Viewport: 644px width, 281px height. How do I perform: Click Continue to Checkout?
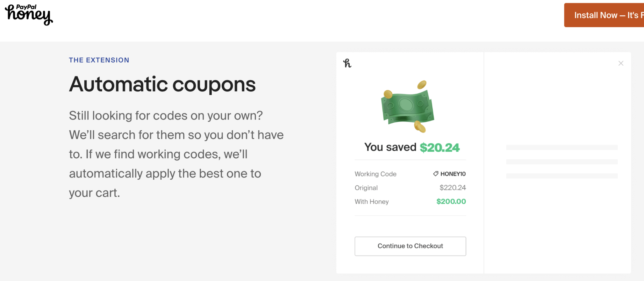click(410, 246)
